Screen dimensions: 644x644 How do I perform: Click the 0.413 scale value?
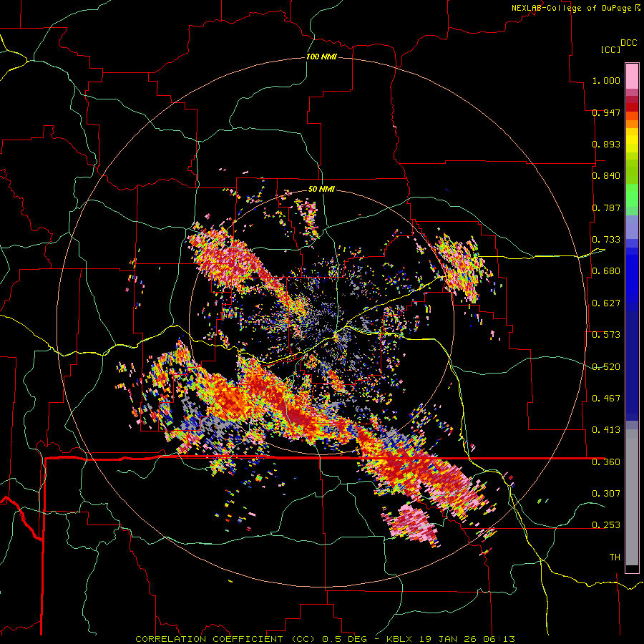coord(606,430)
